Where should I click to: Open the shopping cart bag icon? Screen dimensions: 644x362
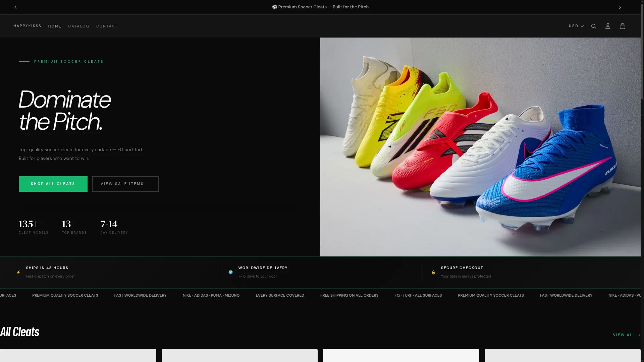[x=623, y=26]
